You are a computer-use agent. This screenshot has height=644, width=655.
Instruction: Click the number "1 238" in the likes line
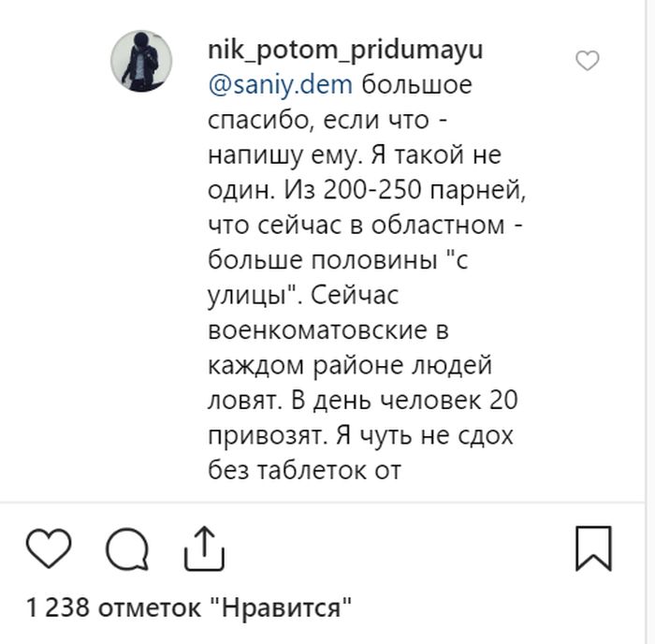[58, 608]
